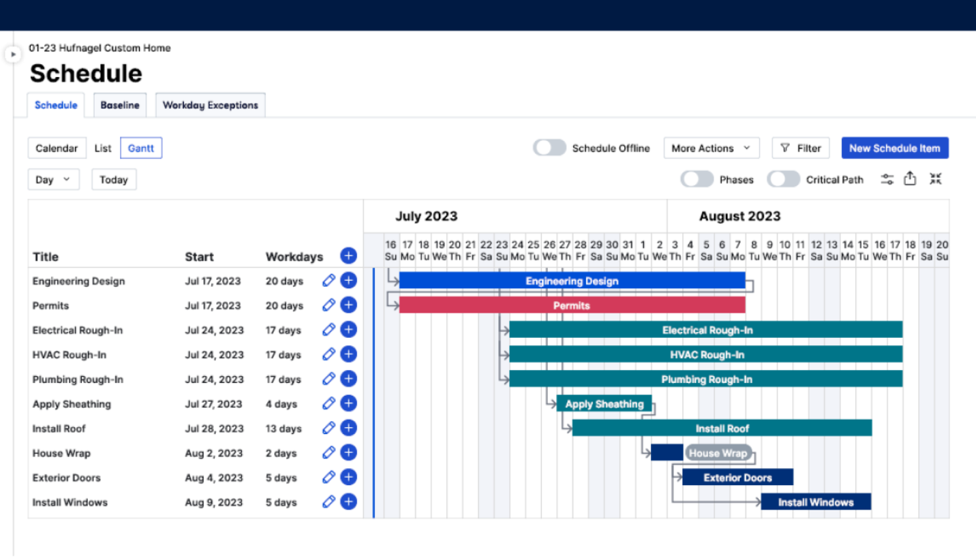
Task: Open the More Actions dropdown
Action: tap(711, 148)
